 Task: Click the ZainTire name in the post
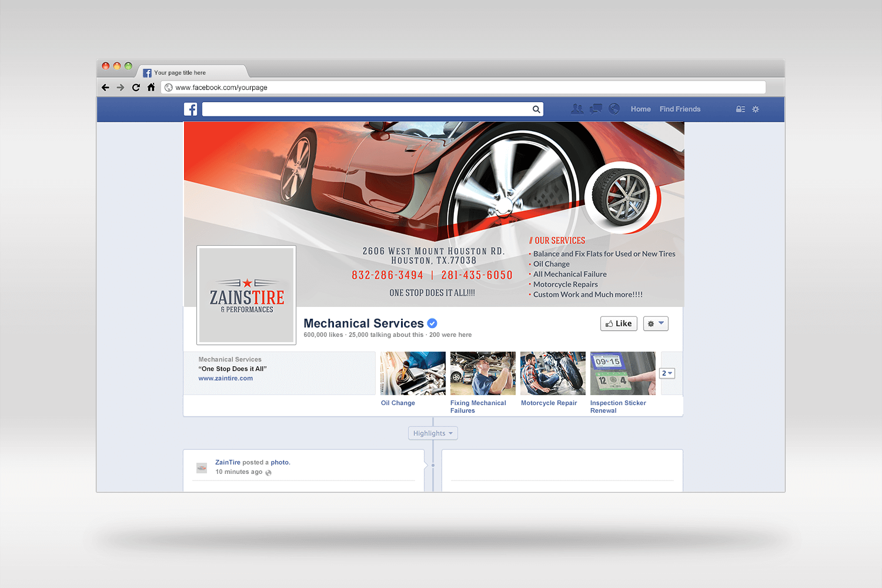[228, 463]
